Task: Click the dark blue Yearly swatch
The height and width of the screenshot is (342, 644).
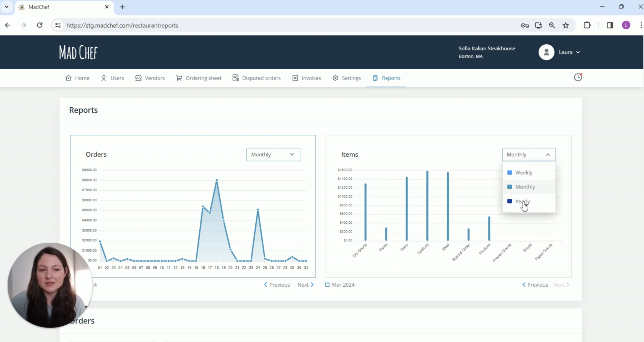Action: [x=509, y=201]
